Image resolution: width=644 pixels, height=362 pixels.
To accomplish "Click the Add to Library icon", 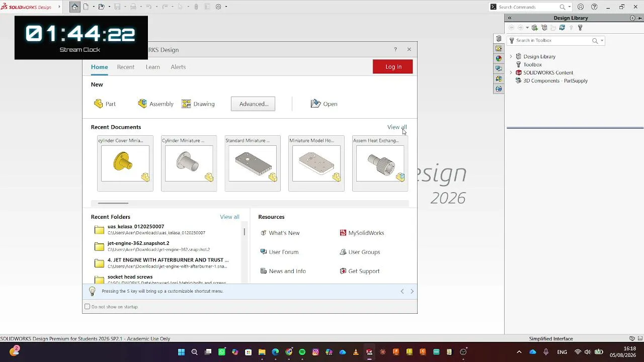I will click(535, 28).
